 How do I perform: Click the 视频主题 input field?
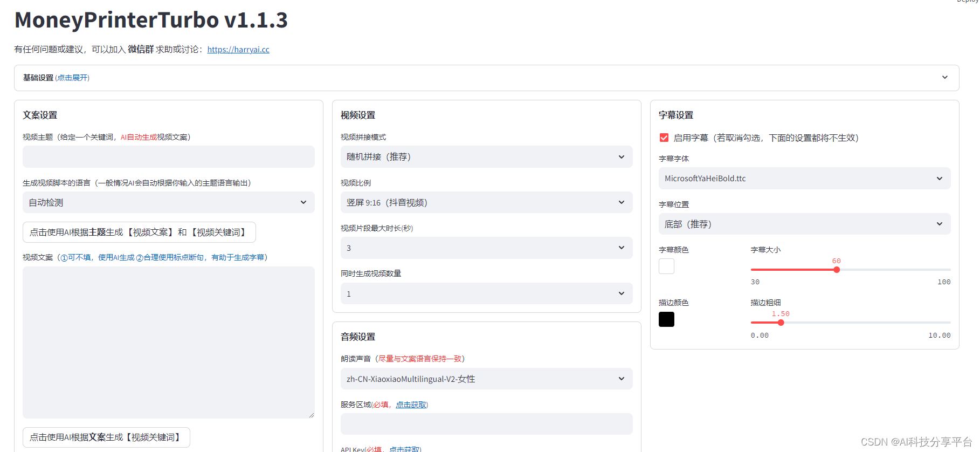pos(169,156)
